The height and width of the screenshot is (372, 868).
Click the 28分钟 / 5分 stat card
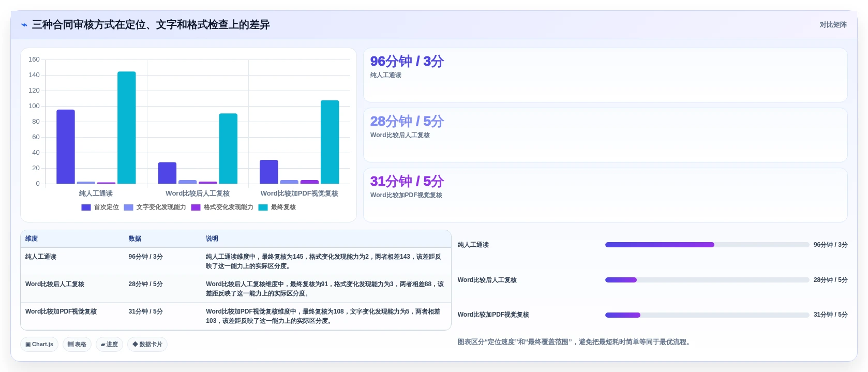pos(605,135)
